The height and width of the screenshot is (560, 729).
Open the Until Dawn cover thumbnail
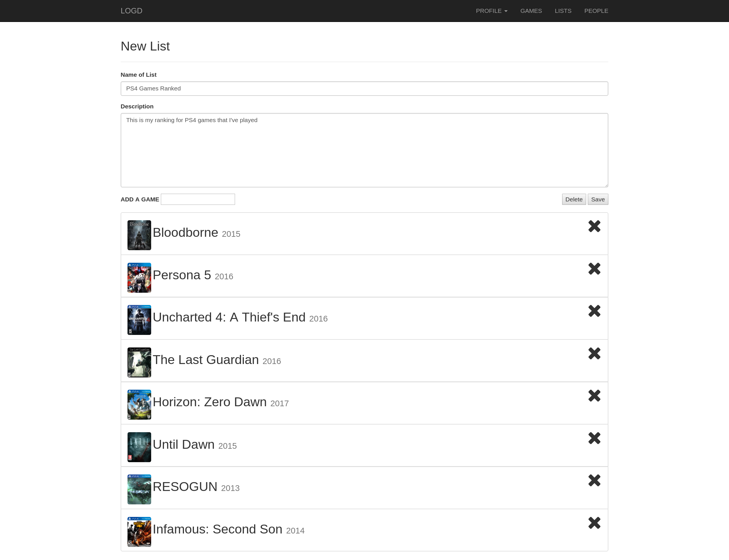(139, 447)
